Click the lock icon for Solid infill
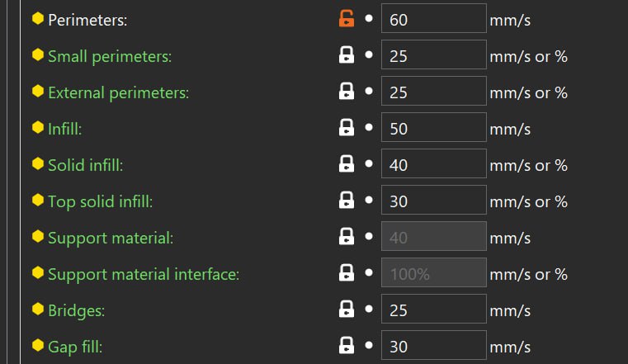628x364 pixels. point(347,163)
